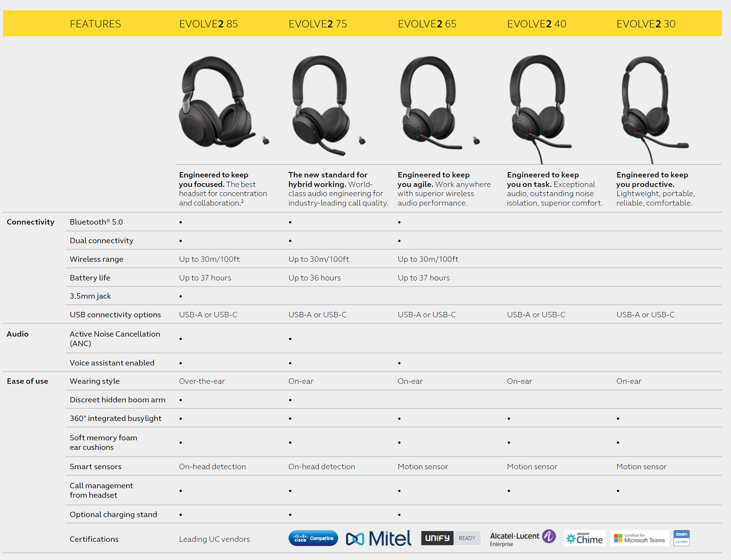Click the Certifications row label

(x=94, y=539)
